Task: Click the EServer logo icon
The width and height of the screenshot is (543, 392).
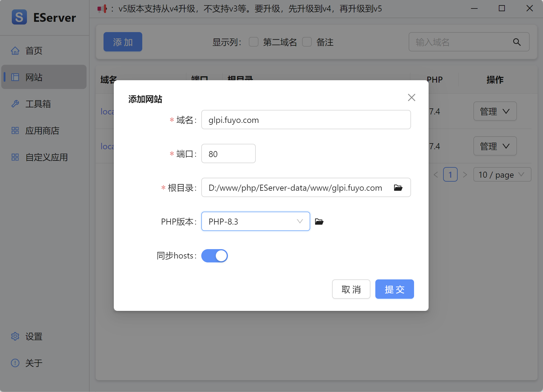Action: 19,17
